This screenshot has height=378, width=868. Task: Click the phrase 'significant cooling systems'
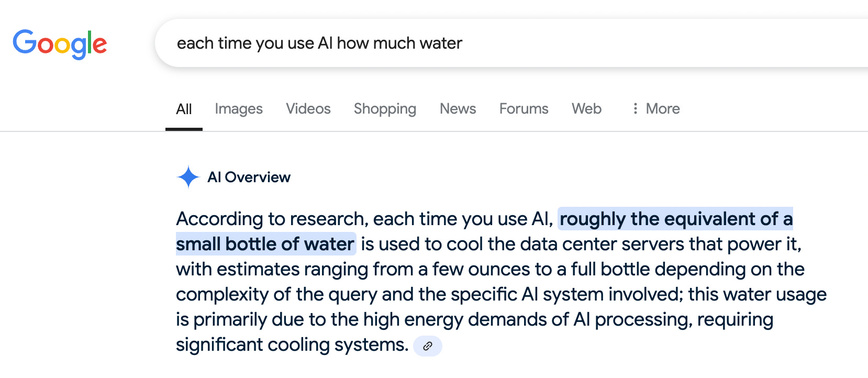[291, 345]
